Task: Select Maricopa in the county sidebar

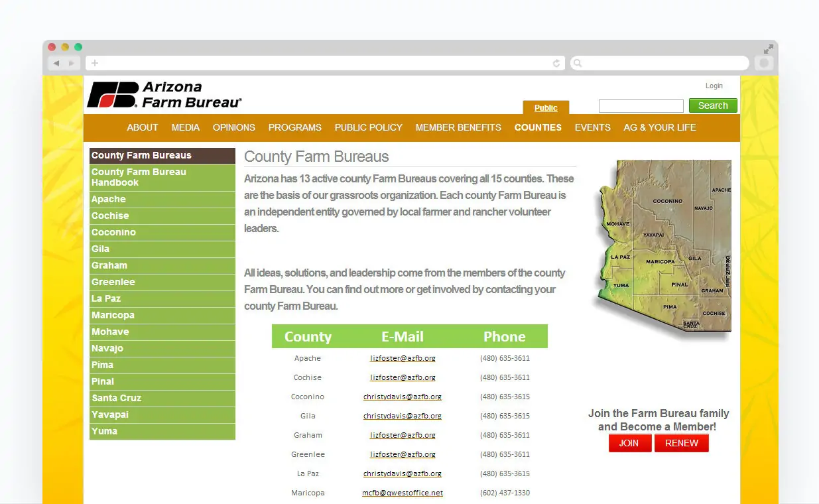Action: [x=113, y=315]
